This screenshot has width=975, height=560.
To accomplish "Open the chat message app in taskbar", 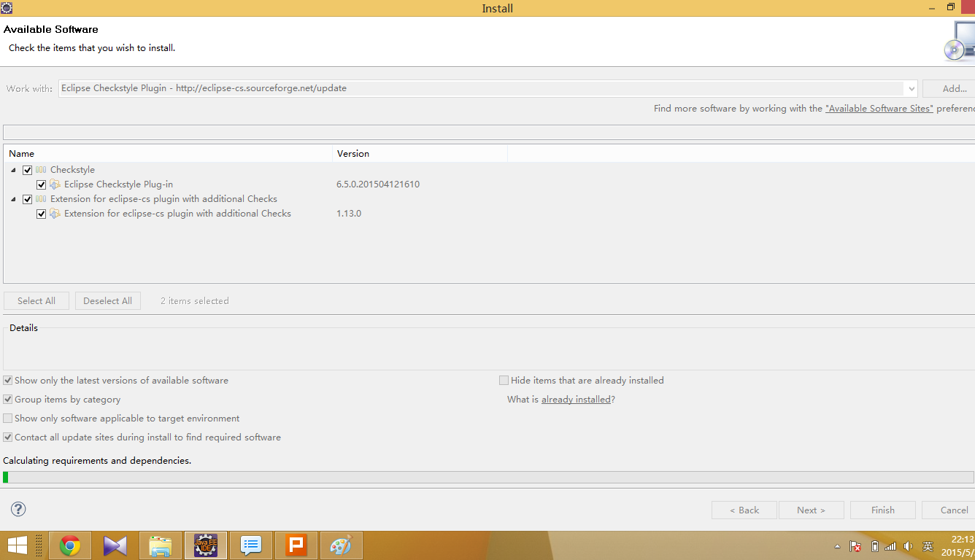I will pyautogui.click(x=251, y=545).
